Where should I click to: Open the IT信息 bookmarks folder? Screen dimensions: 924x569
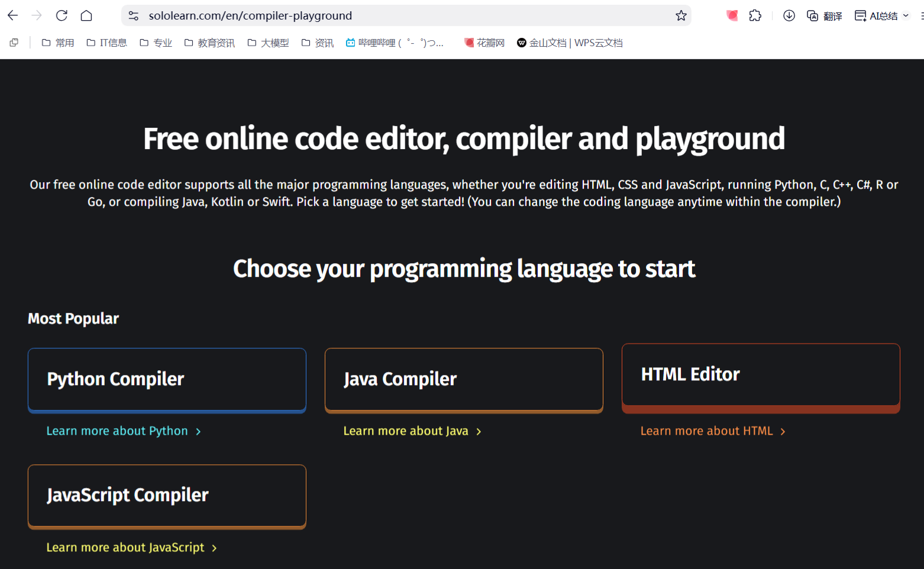tap(107, 42)
